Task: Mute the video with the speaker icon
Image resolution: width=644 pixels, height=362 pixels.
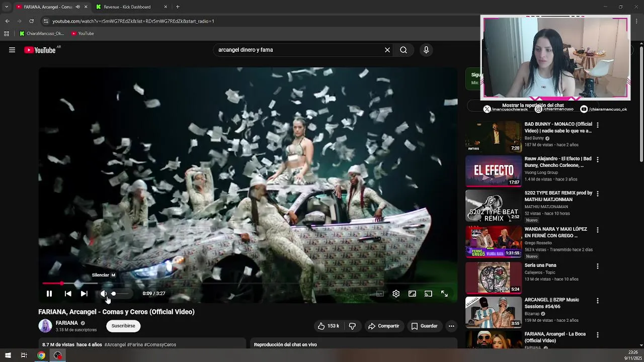Action: coord(103,294)
